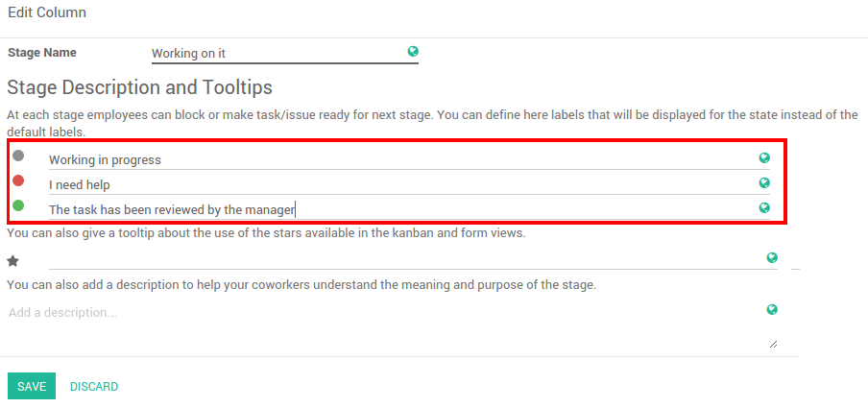
Task: Click the globe icon on I need help row
Action: pos(764,182)
